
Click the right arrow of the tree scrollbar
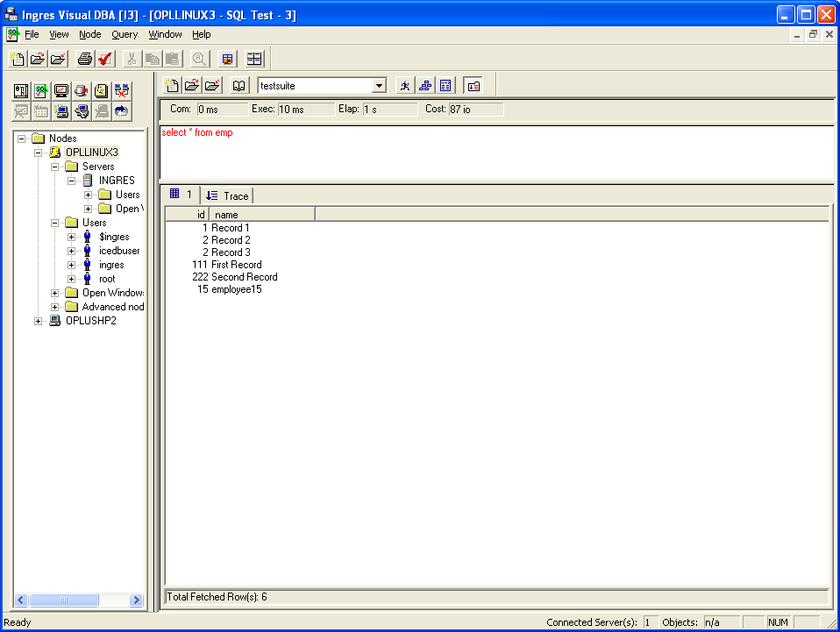[136, 600]
